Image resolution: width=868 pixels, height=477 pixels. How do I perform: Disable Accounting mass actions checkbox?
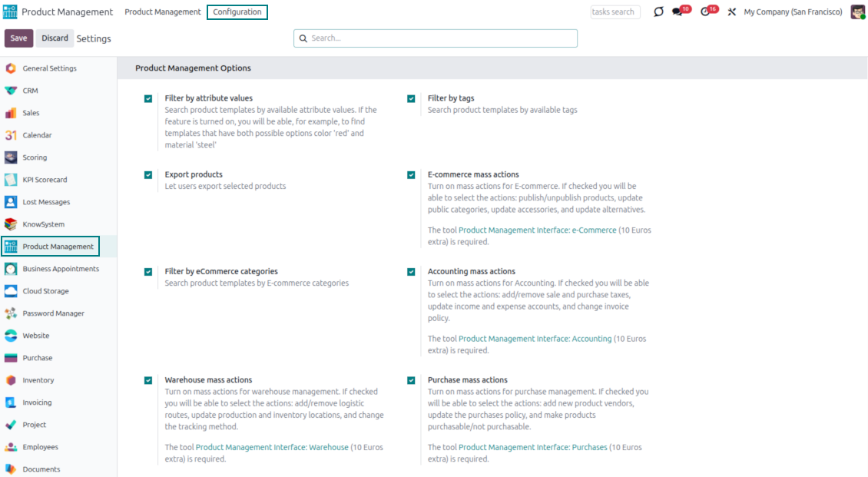point(411,272)
